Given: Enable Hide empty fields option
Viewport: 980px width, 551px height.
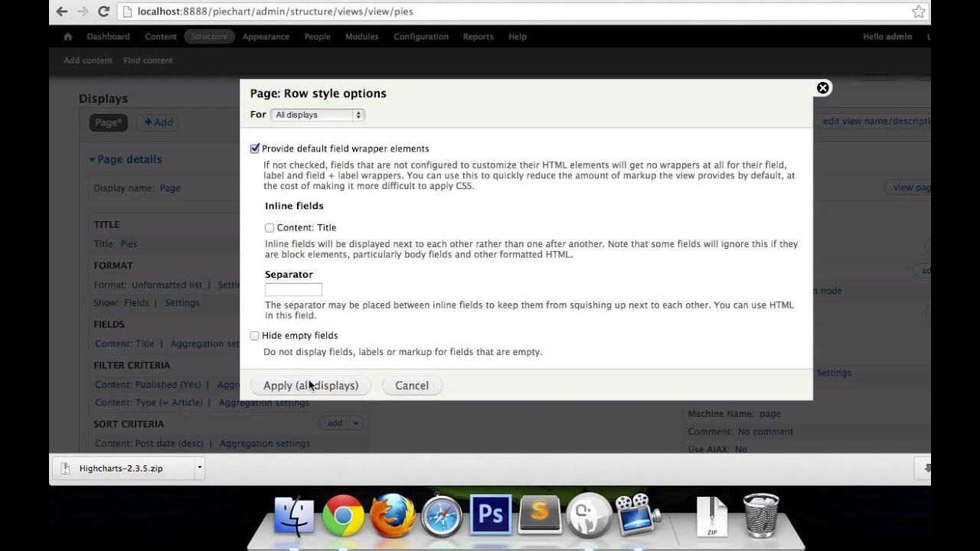Looking at the screenshot, I should 255,335.
